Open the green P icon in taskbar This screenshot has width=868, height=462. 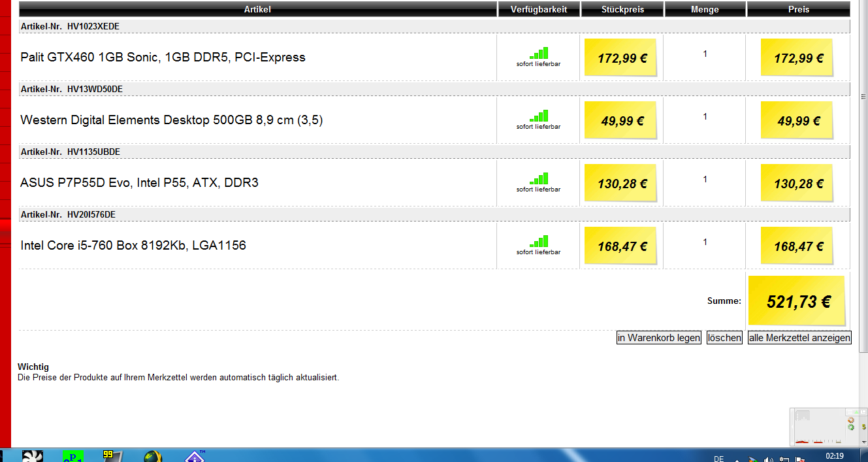[72, 456]
